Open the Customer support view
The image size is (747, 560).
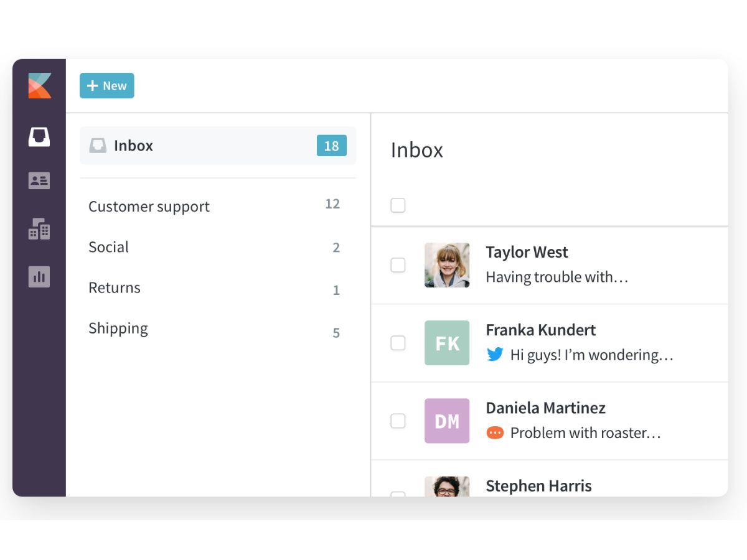tap(149, 206)
